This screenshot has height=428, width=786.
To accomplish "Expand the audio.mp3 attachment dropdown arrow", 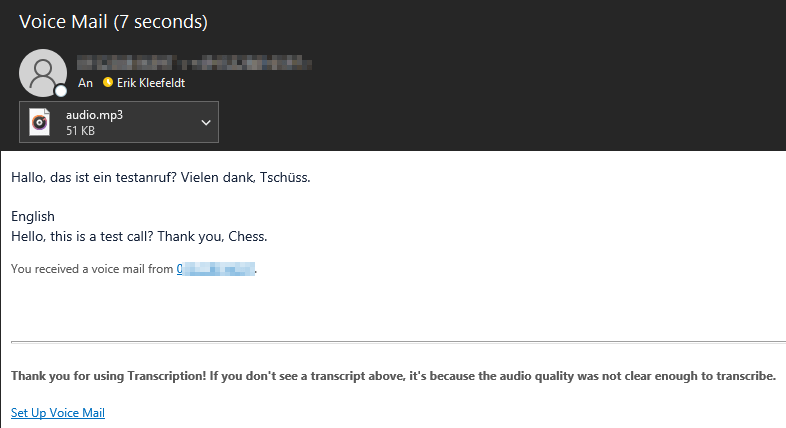I will 206,122.
